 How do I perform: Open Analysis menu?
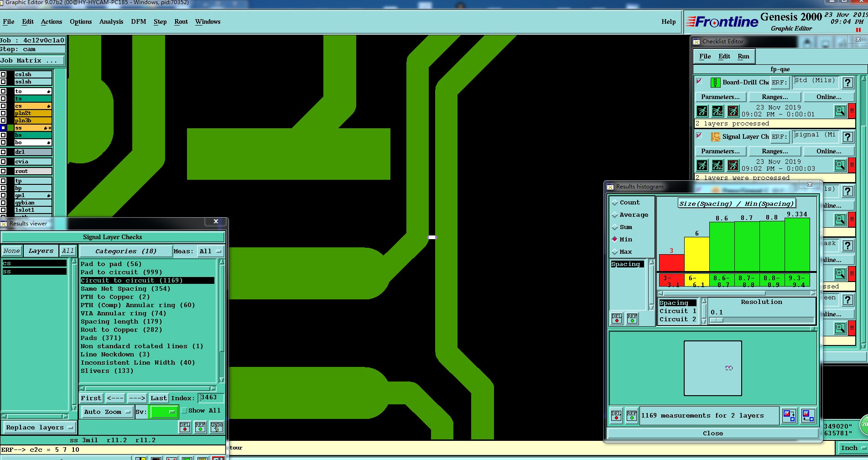point(111,21)
